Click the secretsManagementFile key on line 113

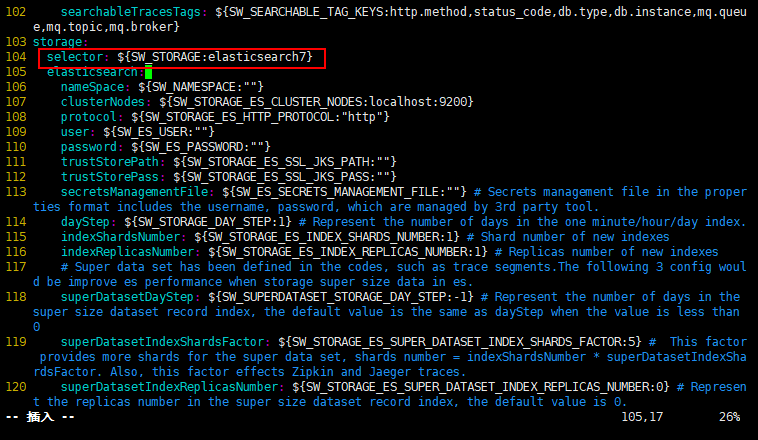coord(134,192)
